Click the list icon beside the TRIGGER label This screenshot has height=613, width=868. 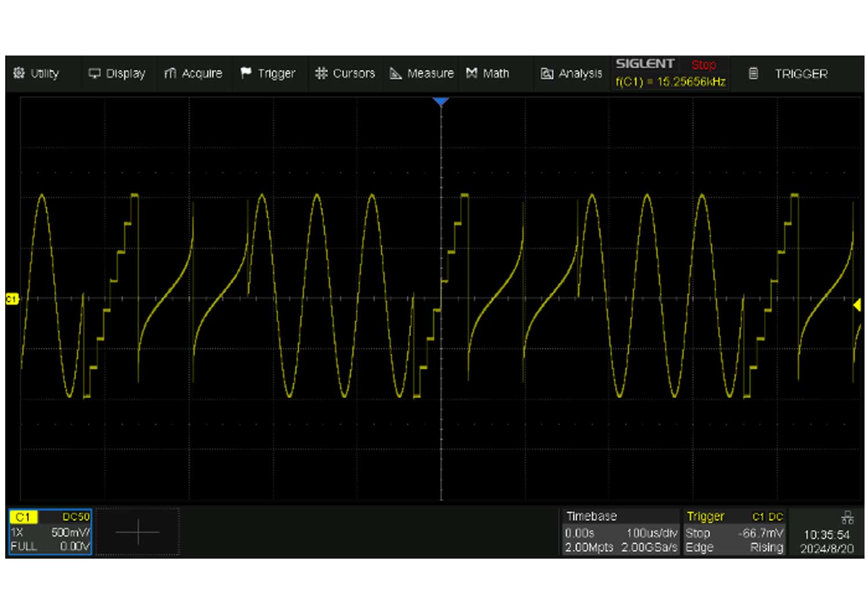753,73
